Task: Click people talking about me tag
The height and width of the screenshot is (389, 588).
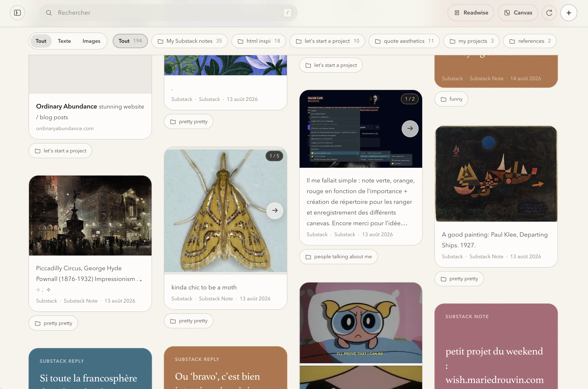Action: click(x=339, y=256)
